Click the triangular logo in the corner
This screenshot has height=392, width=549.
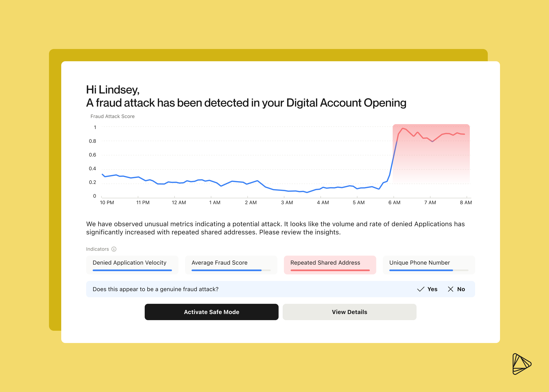[x=521, y=364]
